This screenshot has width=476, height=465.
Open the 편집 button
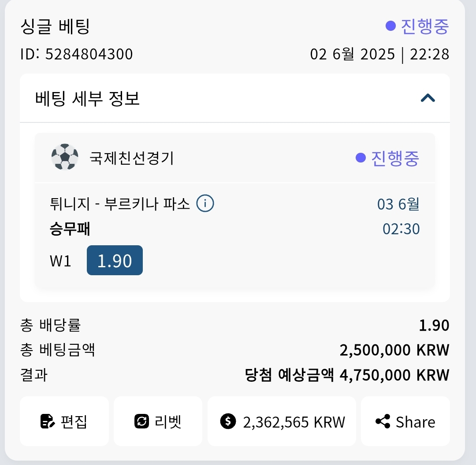tap(64, 421)
